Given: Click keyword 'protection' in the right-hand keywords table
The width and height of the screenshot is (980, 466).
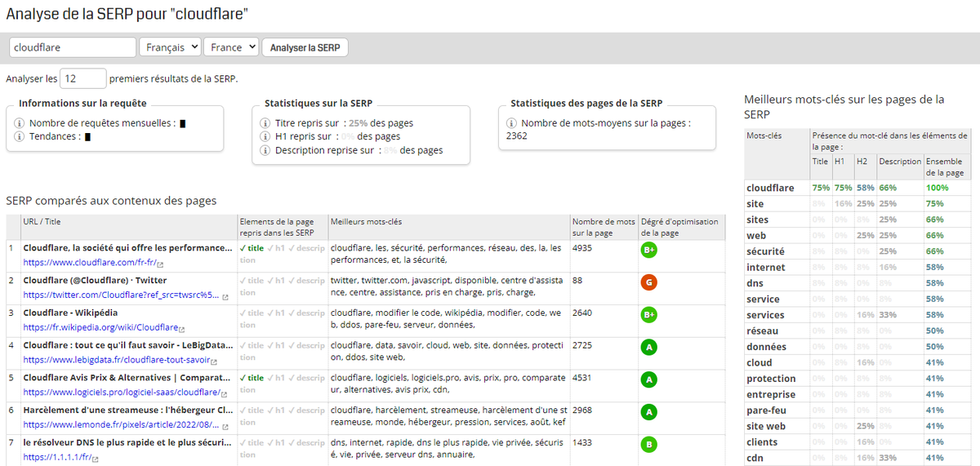Looking at the screenshot, I should pyautogui.click(x=771, y=379).
